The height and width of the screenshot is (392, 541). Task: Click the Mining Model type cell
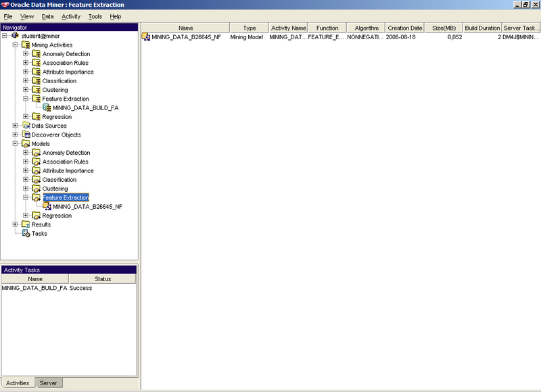coord(246,37)
